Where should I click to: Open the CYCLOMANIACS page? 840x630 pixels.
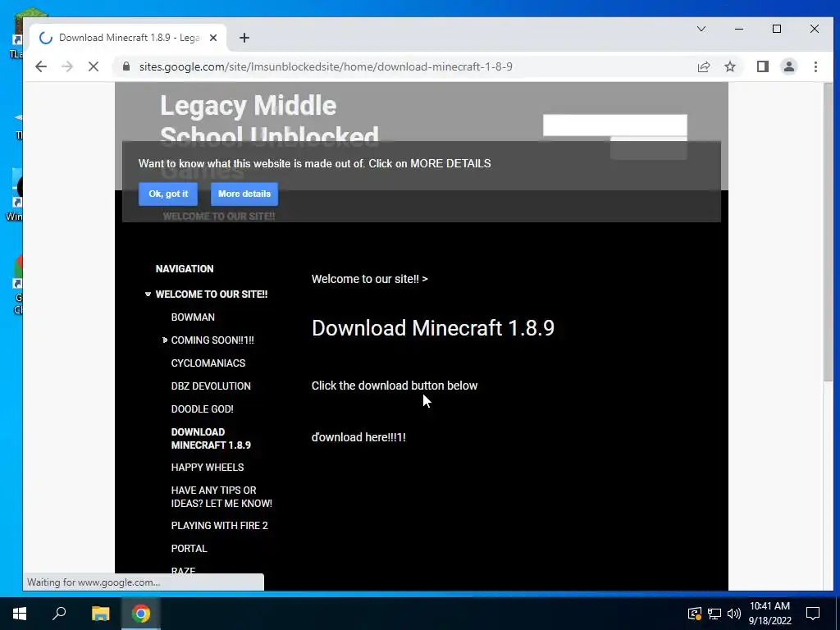(208, 363)
